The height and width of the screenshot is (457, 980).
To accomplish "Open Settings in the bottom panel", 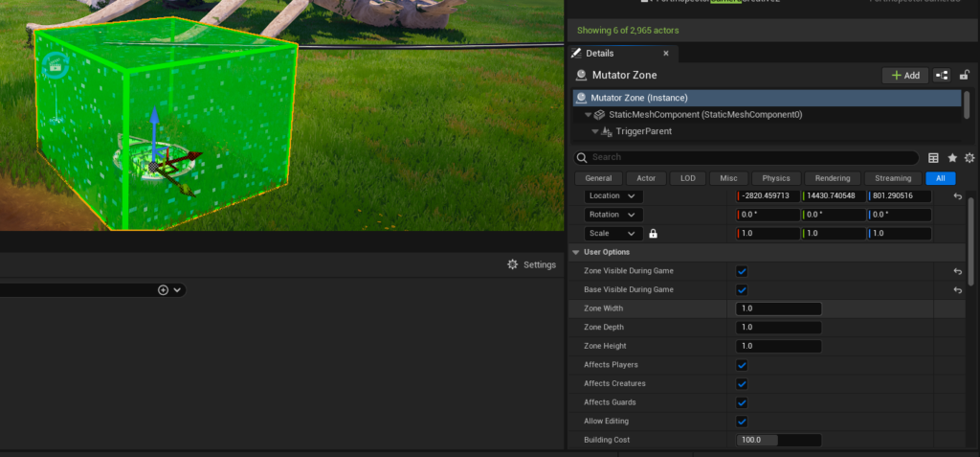I will (532, 264).
